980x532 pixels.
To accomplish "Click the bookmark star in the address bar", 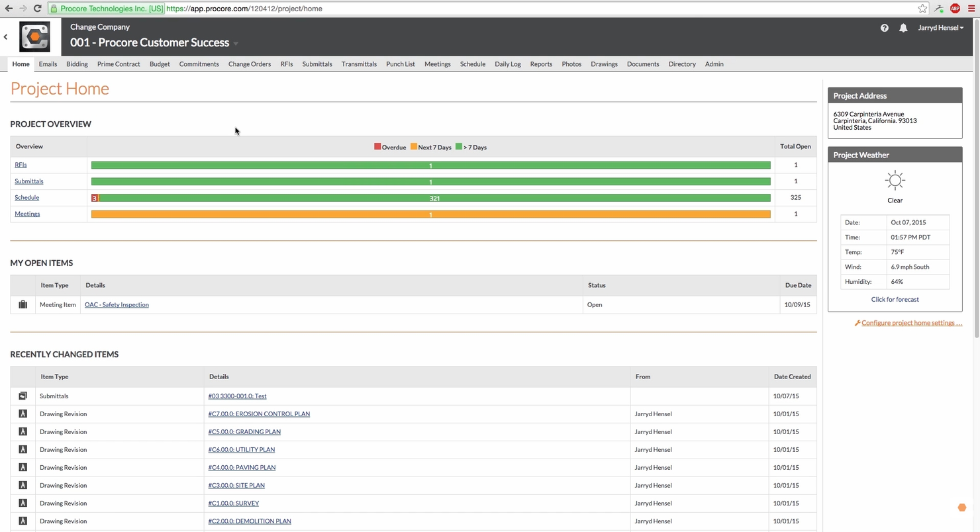I will (922, 9).
